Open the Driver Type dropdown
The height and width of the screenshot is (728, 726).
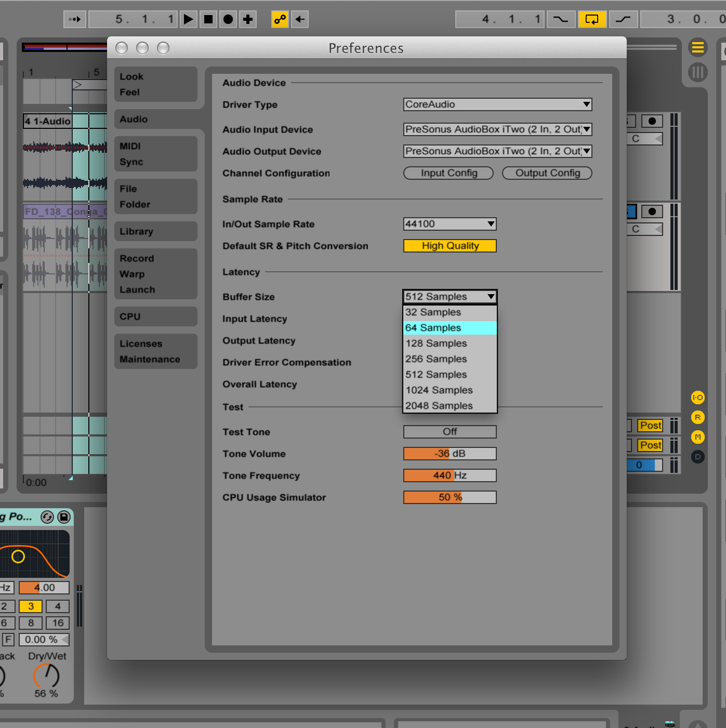click(x=497, y=104)
